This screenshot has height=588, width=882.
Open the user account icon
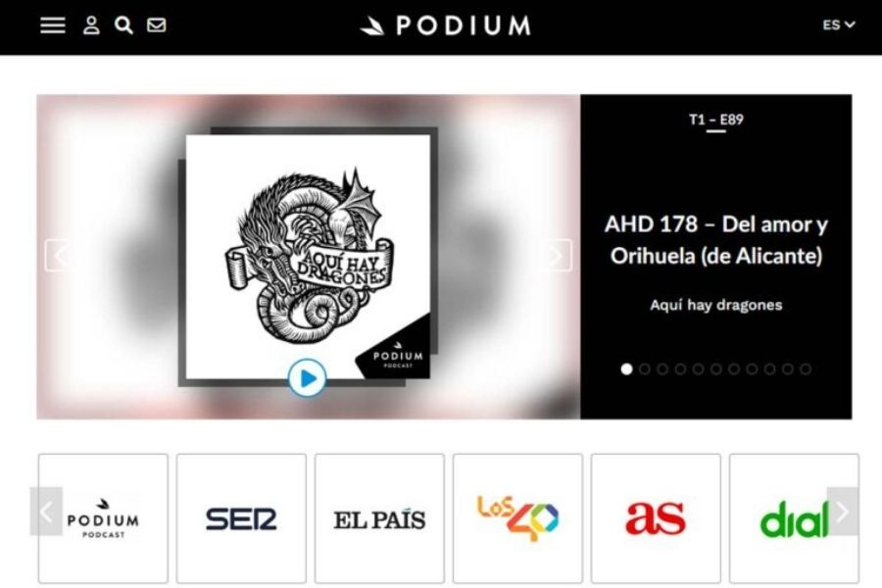[x=91, y=25]
